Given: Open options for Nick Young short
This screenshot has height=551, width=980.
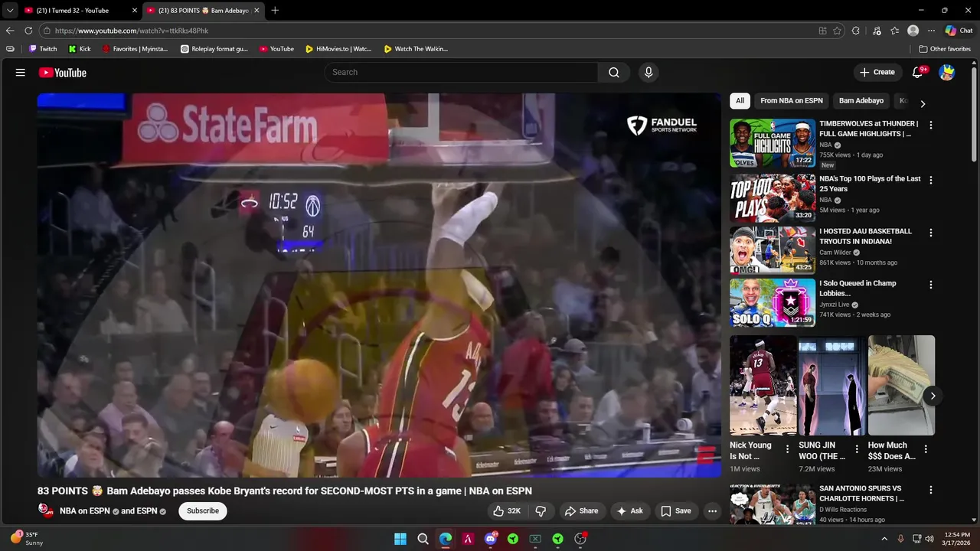Looking at the screenshot, I should (787, 449).
